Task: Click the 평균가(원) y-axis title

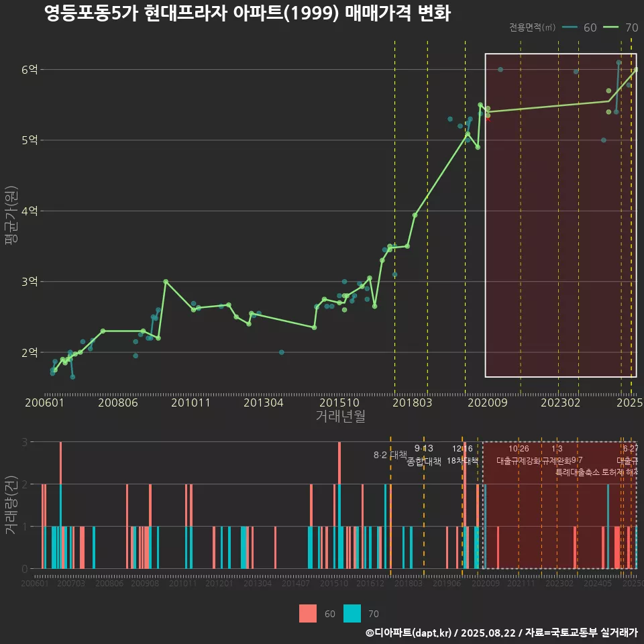Action: click(x=11, y=218)
